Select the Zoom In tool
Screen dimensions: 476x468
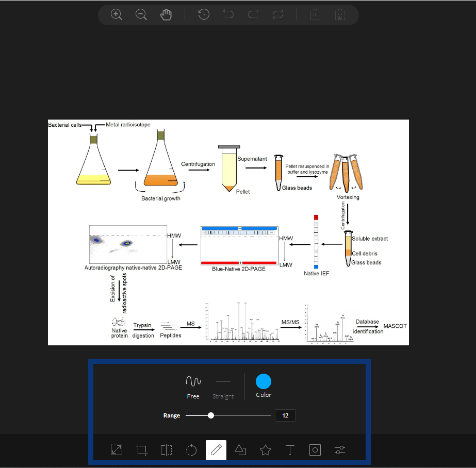coord(117,14)
